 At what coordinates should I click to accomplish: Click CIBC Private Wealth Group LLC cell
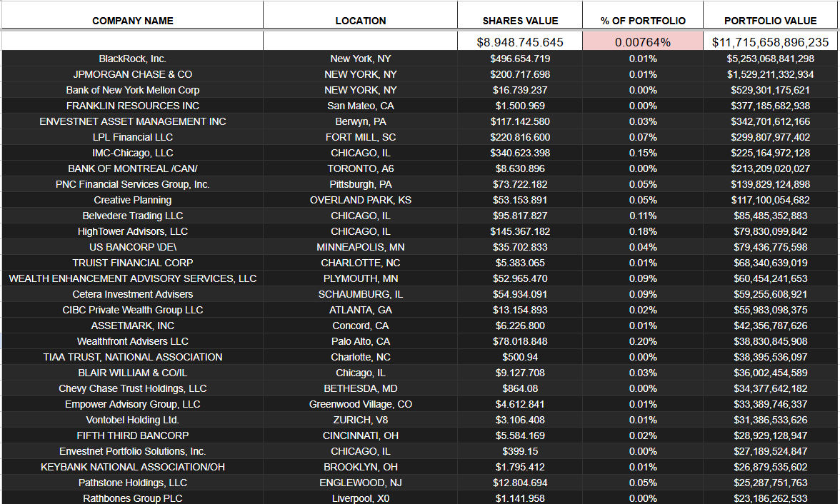132,310
